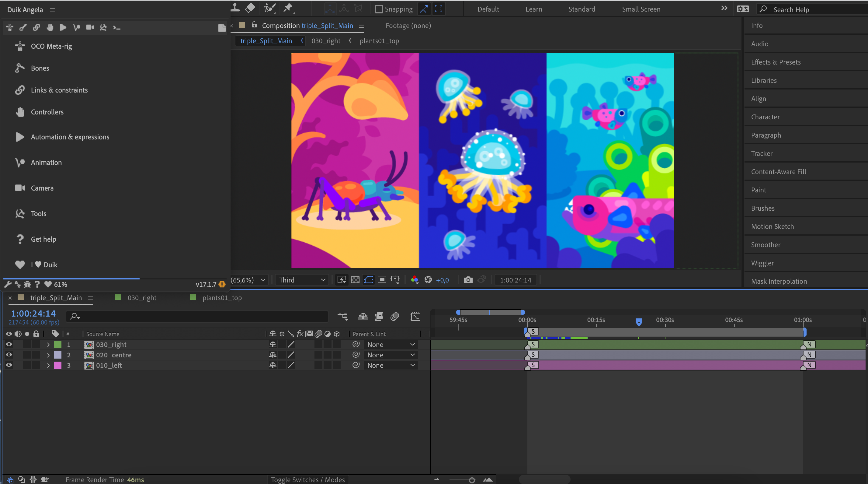Toggle fast previews
This screenshot has height=484, width=868.
coord(342,280)
